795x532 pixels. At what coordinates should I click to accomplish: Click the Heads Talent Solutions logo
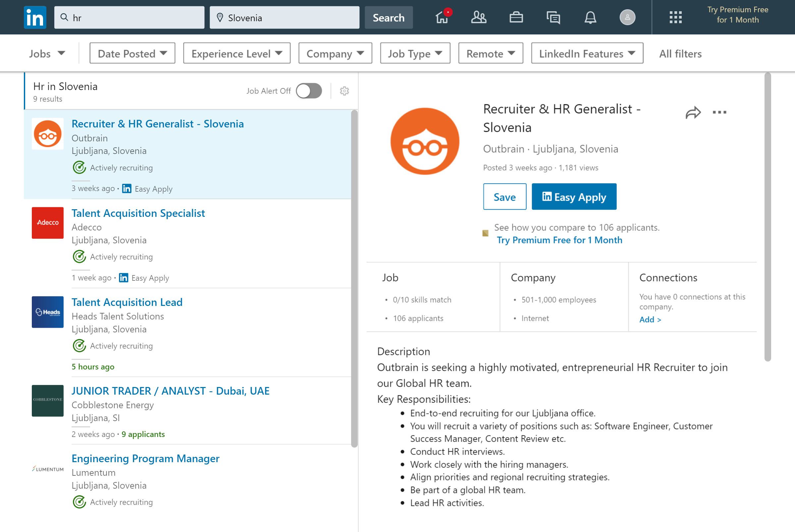pos(47,312)
